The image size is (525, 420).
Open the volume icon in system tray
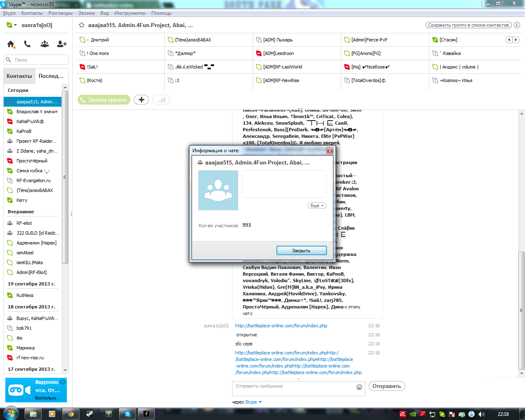click(x=481, y=414)
